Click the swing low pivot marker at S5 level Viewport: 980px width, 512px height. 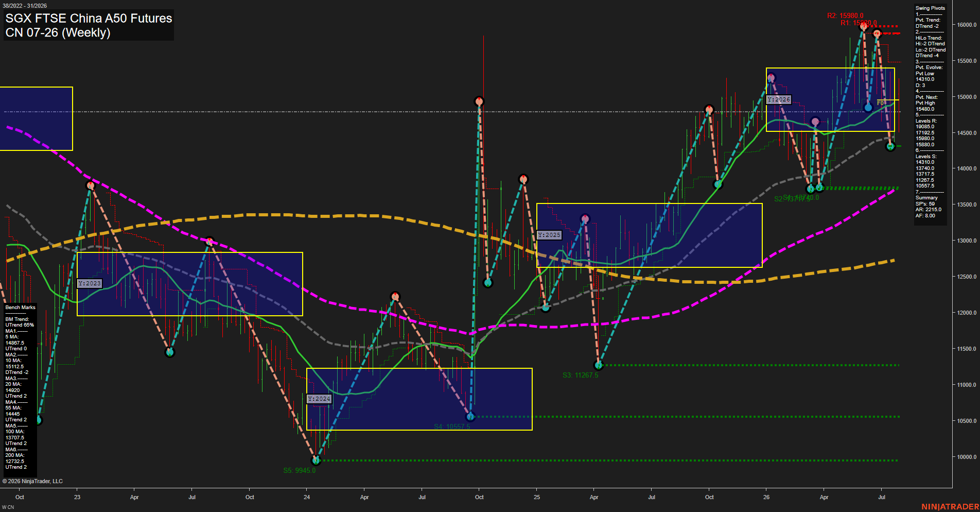[316, 460]
